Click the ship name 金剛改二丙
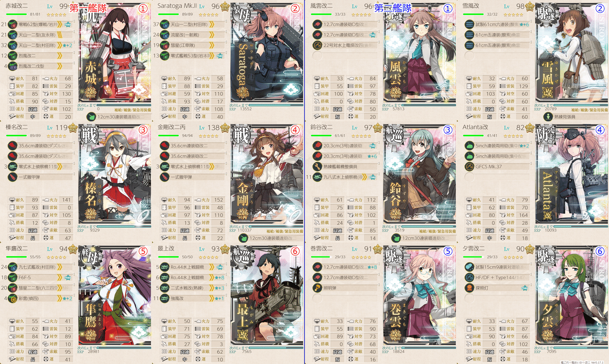 click(x=174, y=128)
